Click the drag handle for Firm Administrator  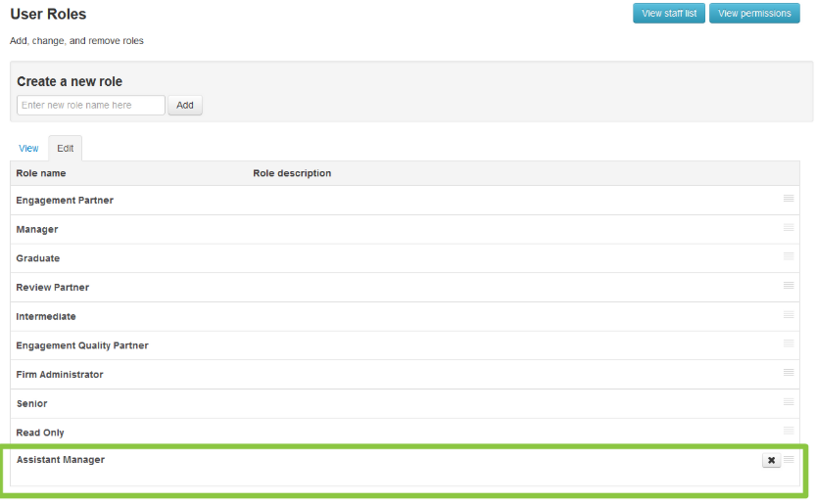(x=789, y=373)
